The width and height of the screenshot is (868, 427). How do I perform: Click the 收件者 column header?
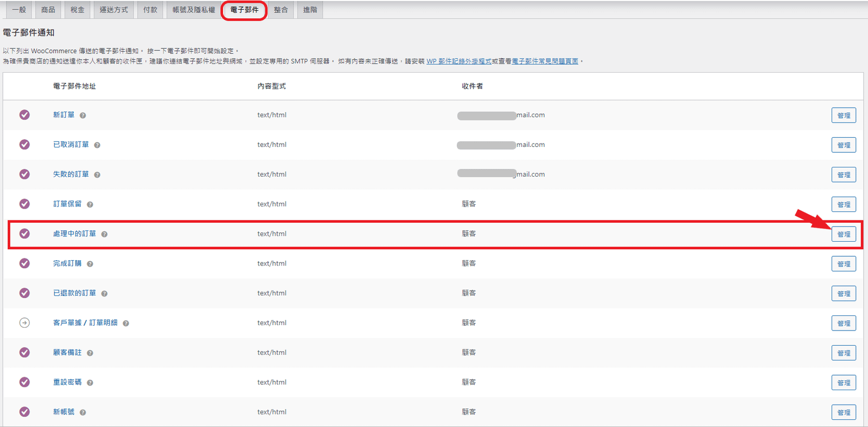[x=472, y=86]
